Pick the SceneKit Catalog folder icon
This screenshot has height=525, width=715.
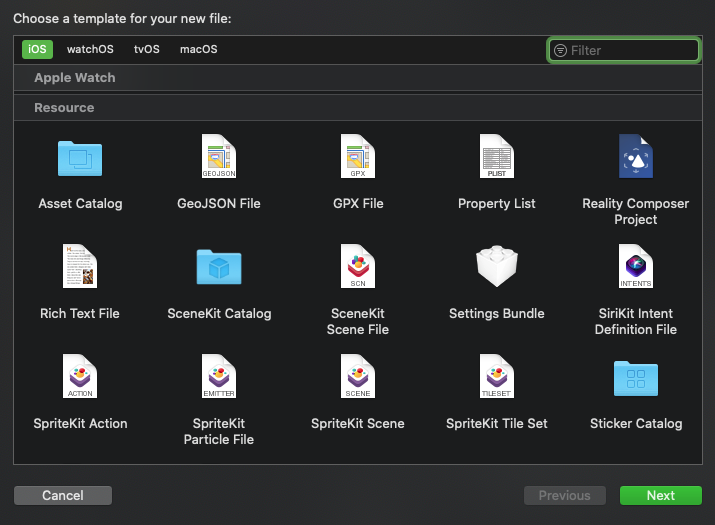[x=219, y=267]
